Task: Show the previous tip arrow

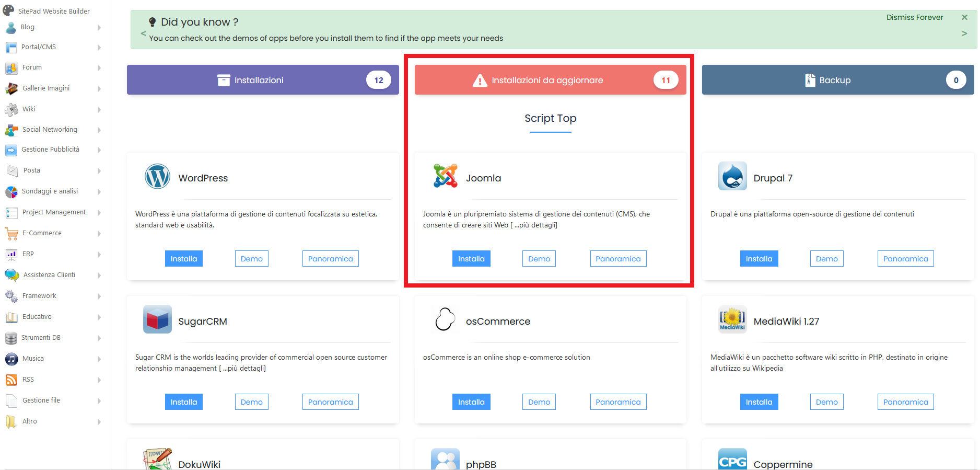Action: pyautogui.click(x=143, y=33)
